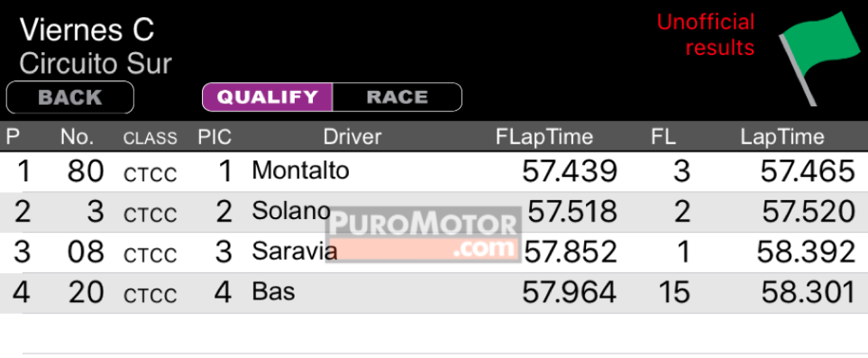Select the Solano driver row
This screenshot has width=868, height=358.
pyautogui.click(x=434, y=212)
